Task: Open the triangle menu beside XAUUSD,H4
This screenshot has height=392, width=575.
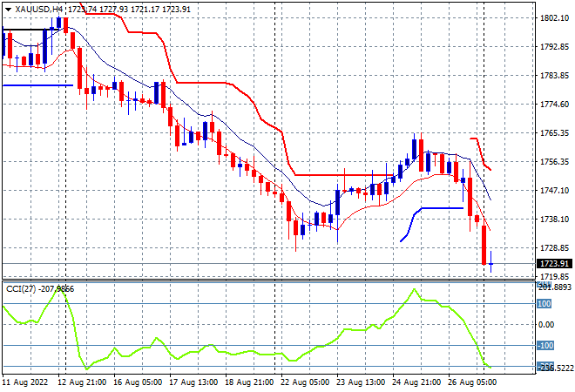Action: tap(8, 10)
